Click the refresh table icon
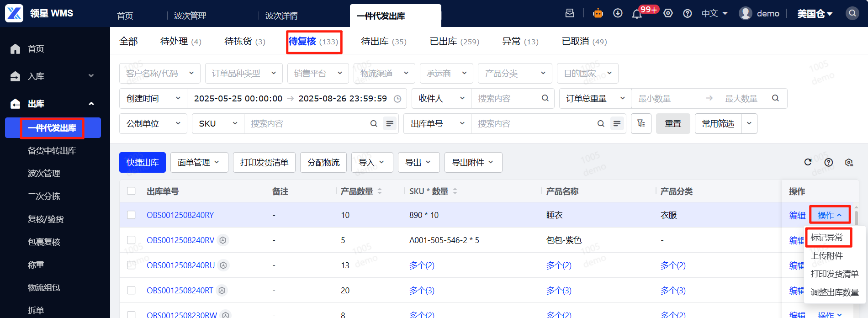 tap(808, 162)
